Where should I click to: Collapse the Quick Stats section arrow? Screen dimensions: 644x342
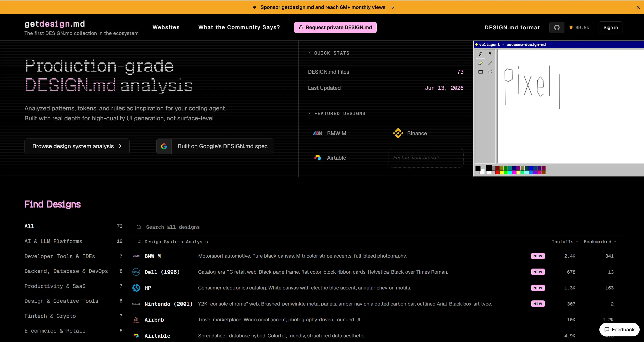point(310,53)
